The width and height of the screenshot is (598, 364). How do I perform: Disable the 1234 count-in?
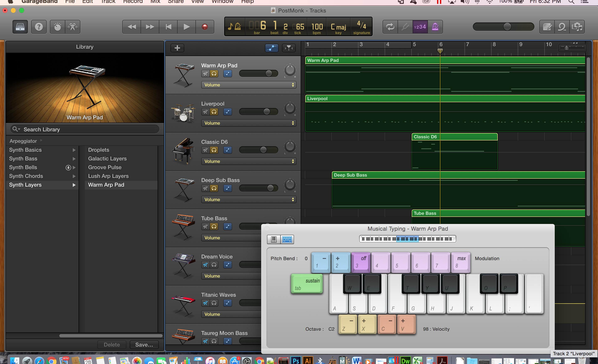(x=420, y=27)
